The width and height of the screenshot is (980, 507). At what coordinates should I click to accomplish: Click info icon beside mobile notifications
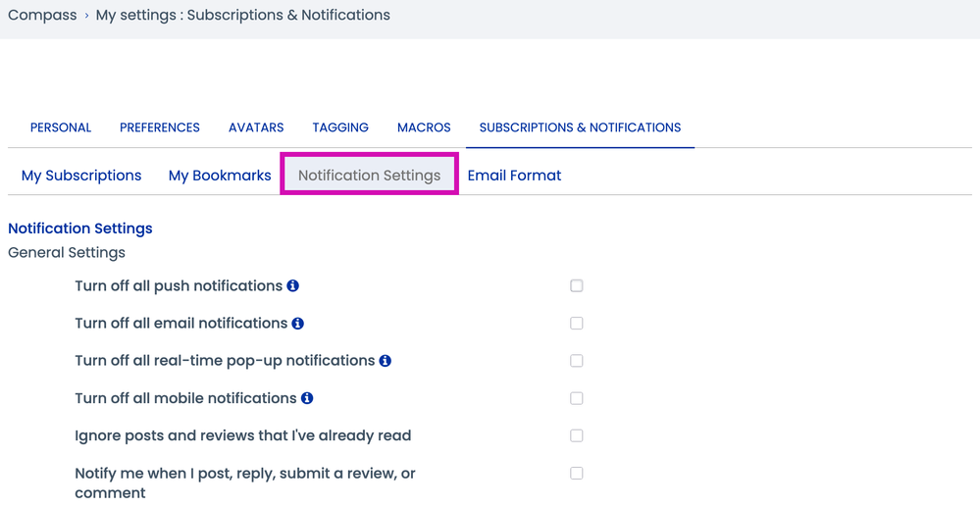pyautogui.click(x=307, y=398)
